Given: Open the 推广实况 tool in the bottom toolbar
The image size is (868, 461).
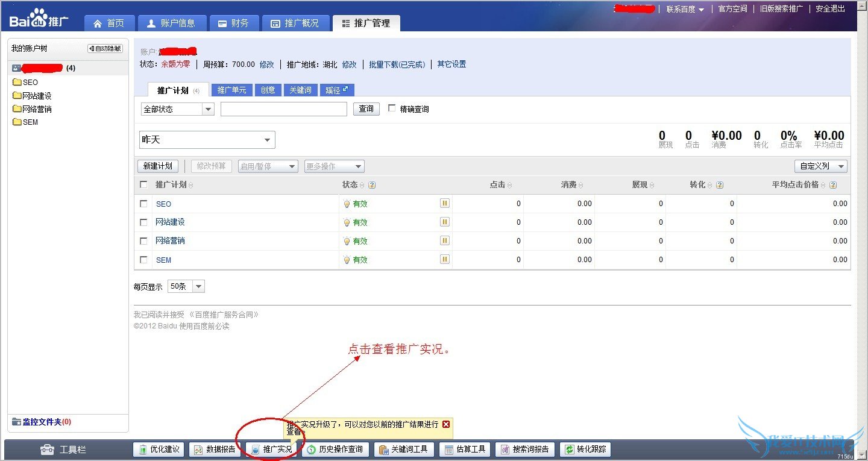Looking at the screenshot, I should (271, 450).
